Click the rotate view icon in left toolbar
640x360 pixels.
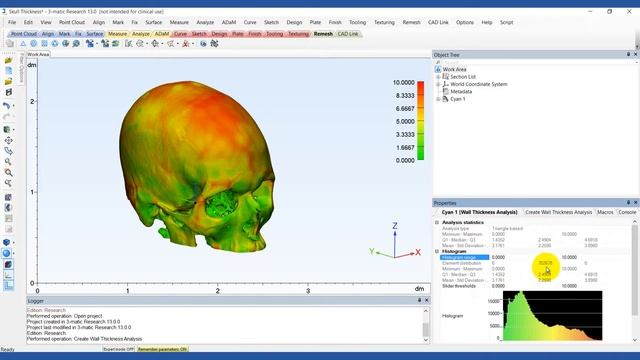pos(8,151)
